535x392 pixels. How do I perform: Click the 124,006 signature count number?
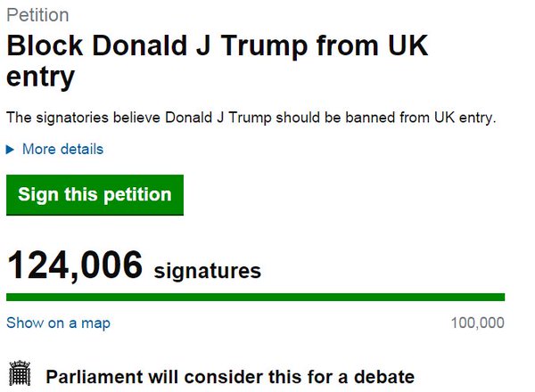pos(75,265)
